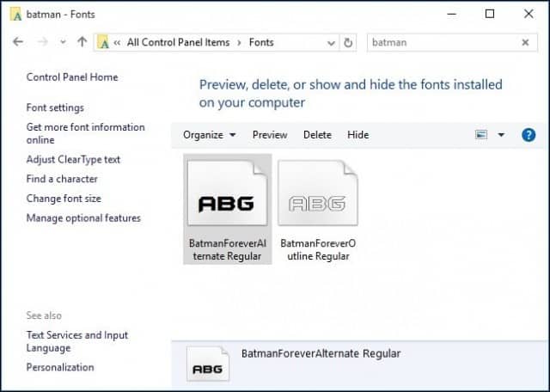Viewport: 550px width, 392px height.
Task: Click Preview in the toolbar
Action: 270,135
